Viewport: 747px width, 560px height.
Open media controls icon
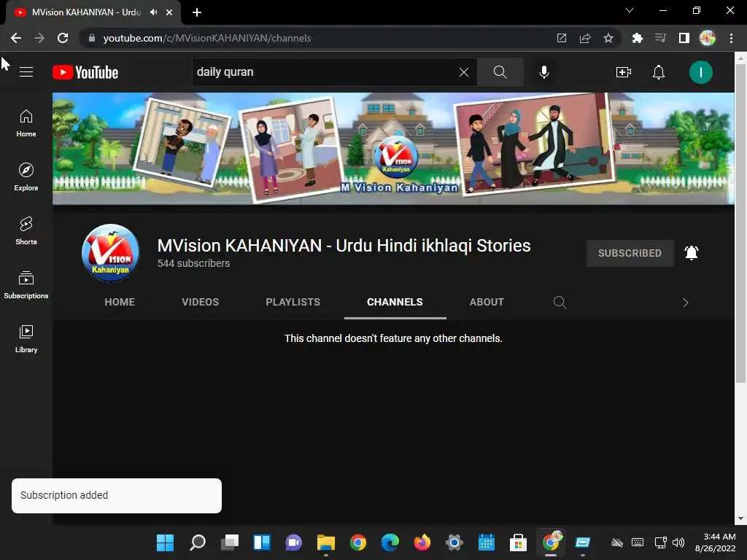(x=660, y=38)
